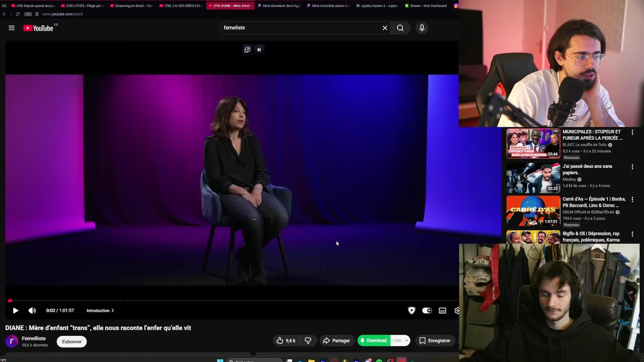Mute the video volume
This screenshot has height=362, width=644.
point(32,311)
